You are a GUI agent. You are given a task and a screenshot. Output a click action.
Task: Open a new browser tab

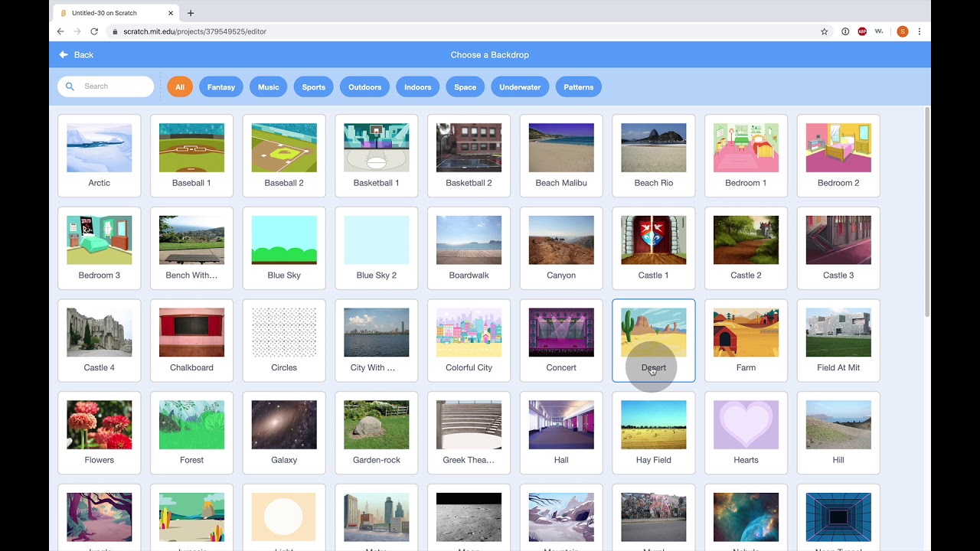coord(191,13)
